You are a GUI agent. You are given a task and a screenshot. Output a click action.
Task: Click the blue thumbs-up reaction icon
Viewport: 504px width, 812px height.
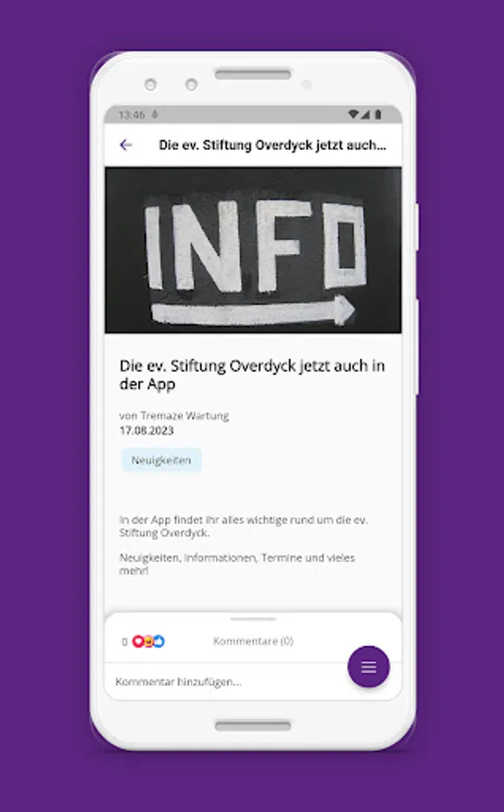click(159, 641)
